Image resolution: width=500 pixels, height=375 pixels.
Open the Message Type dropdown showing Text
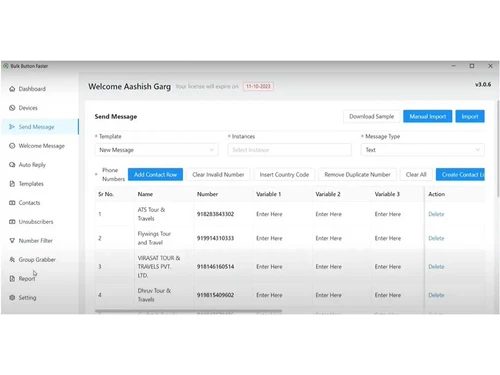[x=423, y=150]
